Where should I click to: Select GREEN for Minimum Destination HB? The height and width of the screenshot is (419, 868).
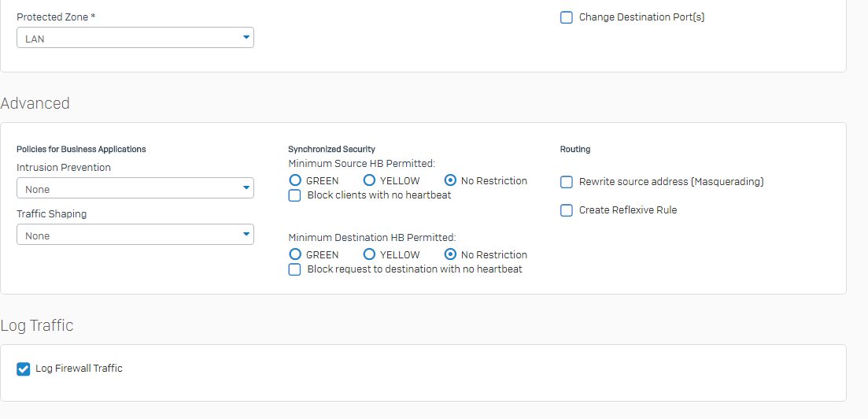[296, 255]
